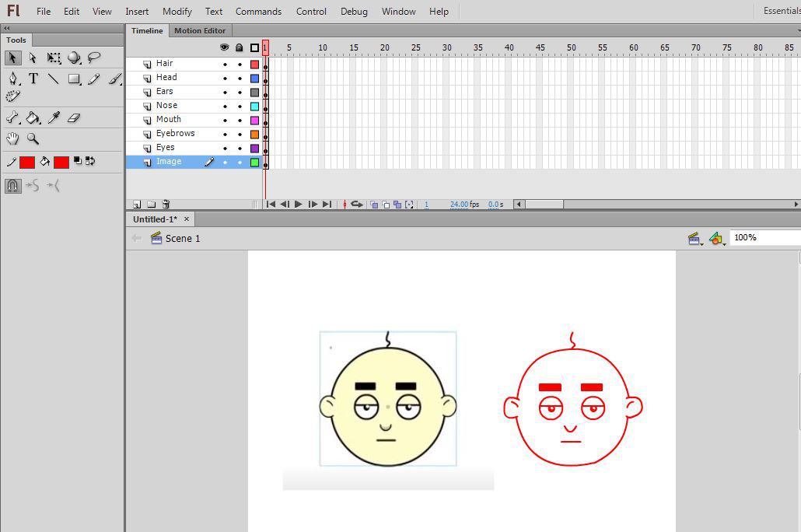This screenshot has width=801, height=532.
Task: Select the Eraser tool
Action: (x=74, y=118)
